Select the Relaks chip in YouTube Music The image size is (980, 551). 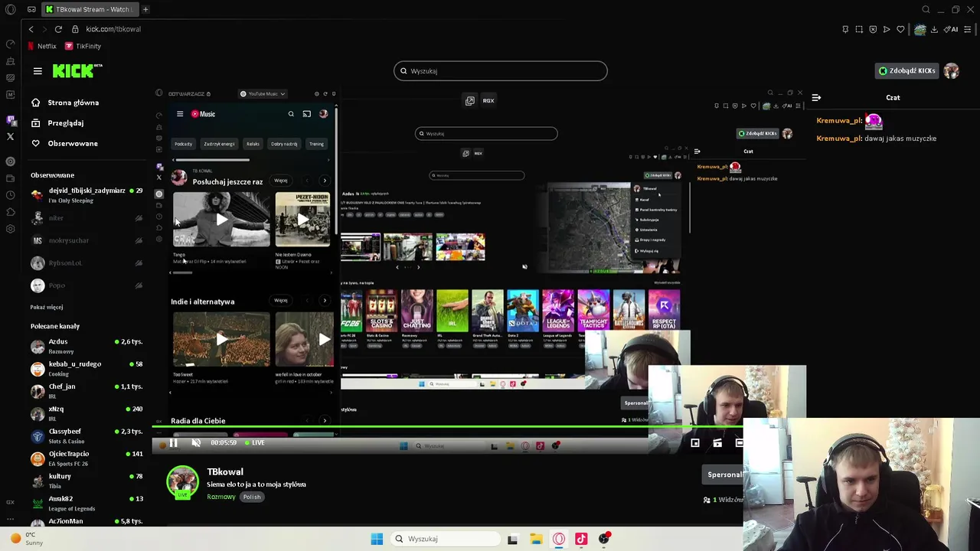253,144
